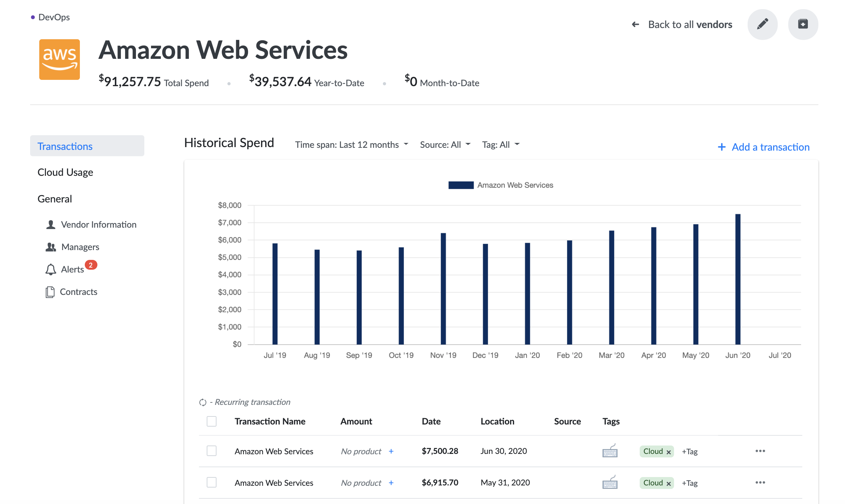Click the red alerts badge showing 2
845x504 pixels.
click(x=91, y=265)
